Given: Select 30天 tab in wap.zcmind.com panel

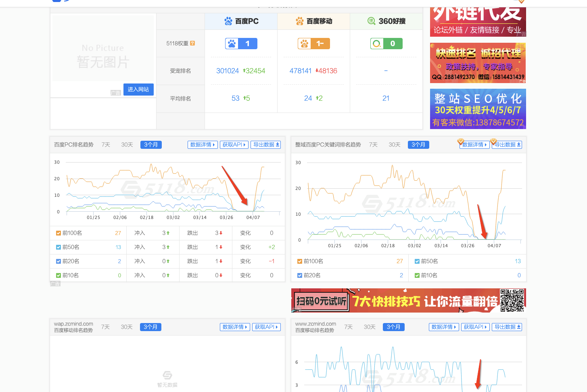Looking at the screenshot, I should point(127,327).
